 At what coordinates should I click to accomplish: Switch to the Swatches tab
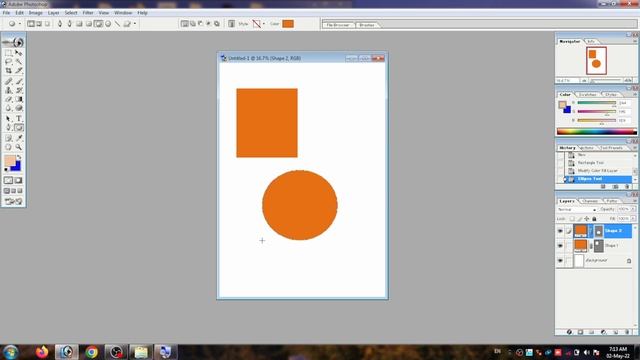coord(587,95)
